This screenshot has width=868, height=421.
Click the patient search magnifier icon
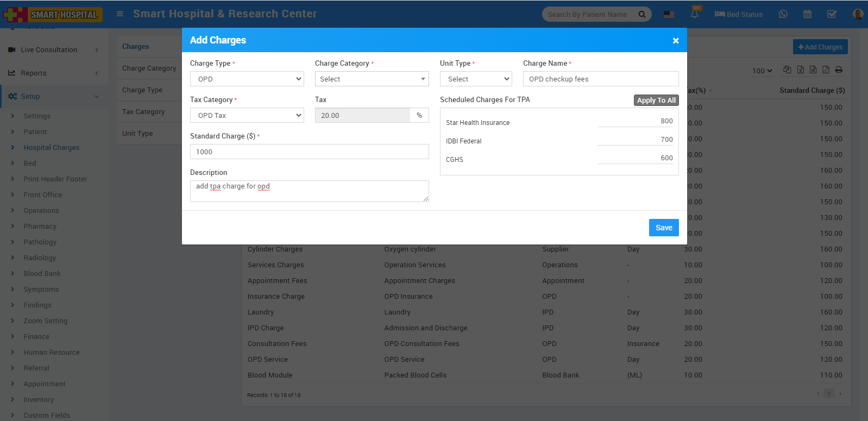click(642, 15)
